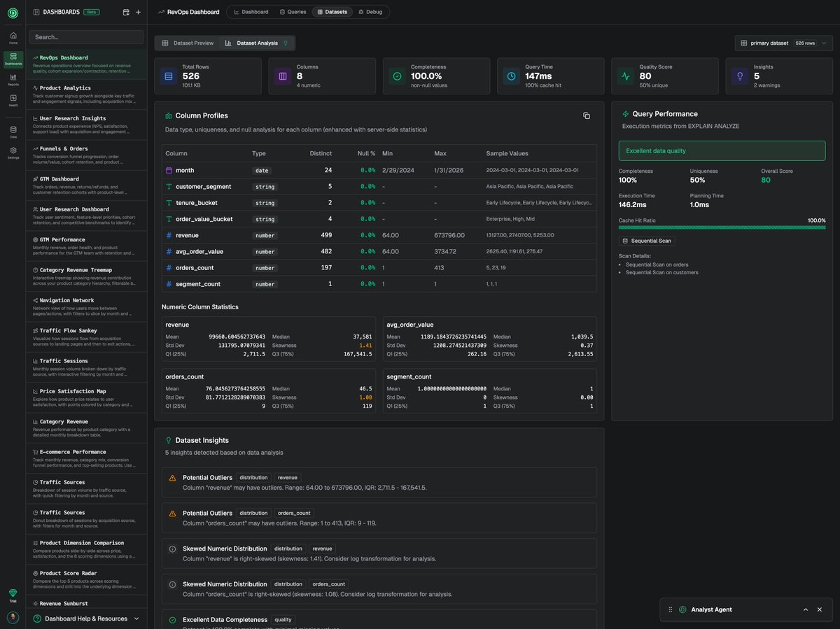This screenshot has height=629, width=840.
Task: Click the order_value_bucket column row
Action: tap(379, 219)
